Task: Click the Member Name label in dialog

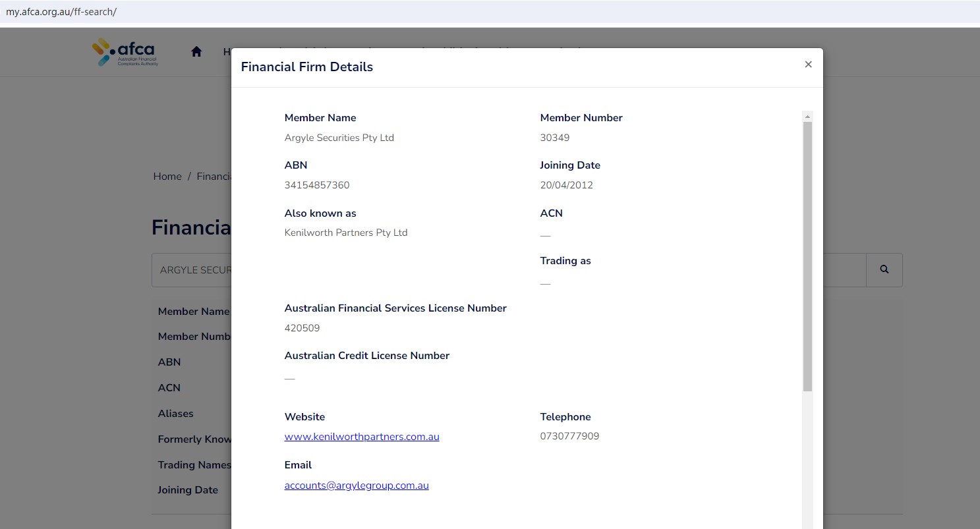Action: 320,118
